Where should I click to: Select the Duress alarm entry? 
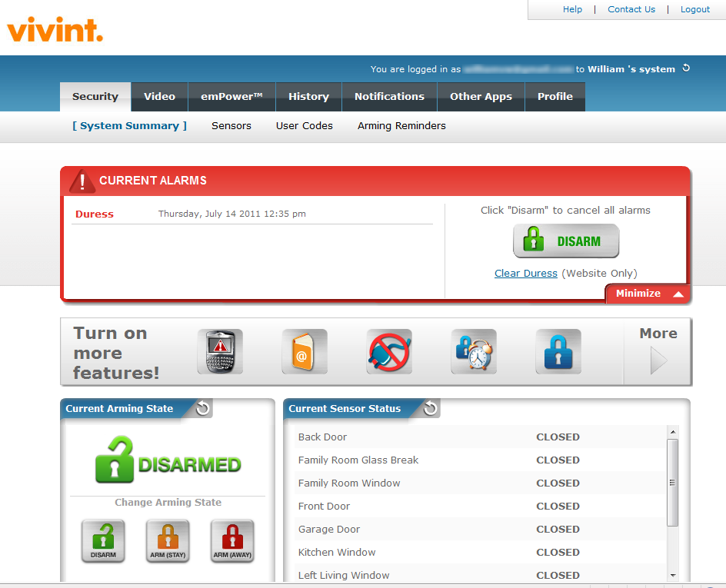[x=95, y=214]
